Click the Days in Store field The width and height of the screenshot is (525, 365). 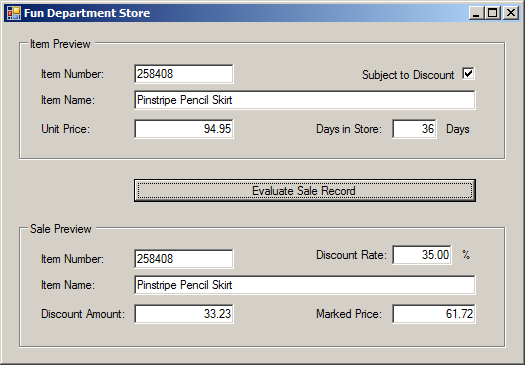pyautogui.click(x=414, y=129)
